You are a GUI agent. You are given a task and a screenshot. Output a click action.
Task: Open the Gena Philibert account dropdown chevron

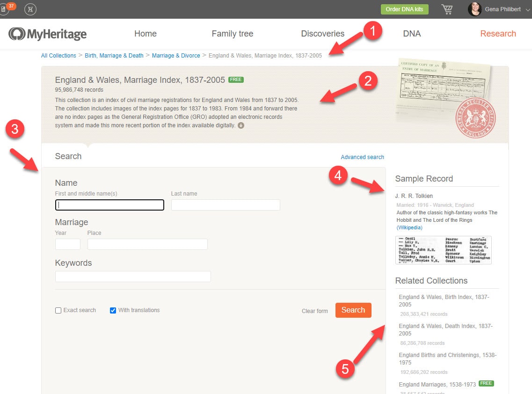(x=528, y=9)
